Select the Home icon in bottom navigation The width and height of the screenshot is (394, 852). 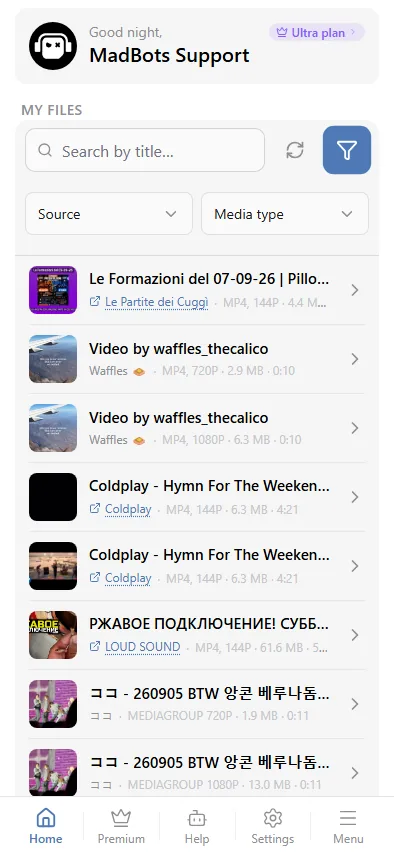46,826
